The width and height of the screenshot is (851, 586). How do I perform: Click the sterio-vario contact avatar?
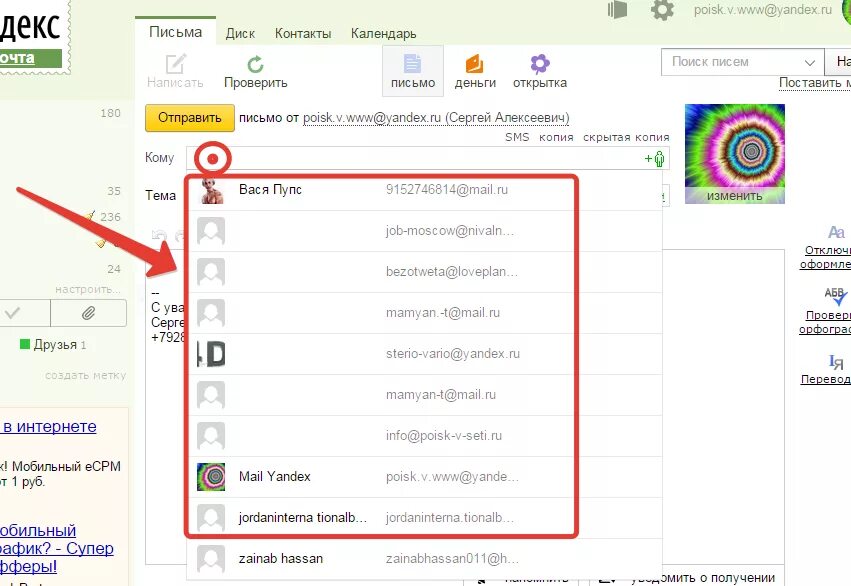[x=211, y=354]
